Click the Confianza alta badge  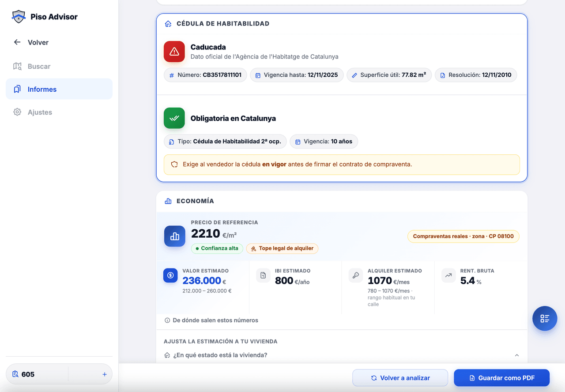click(217, 248)
